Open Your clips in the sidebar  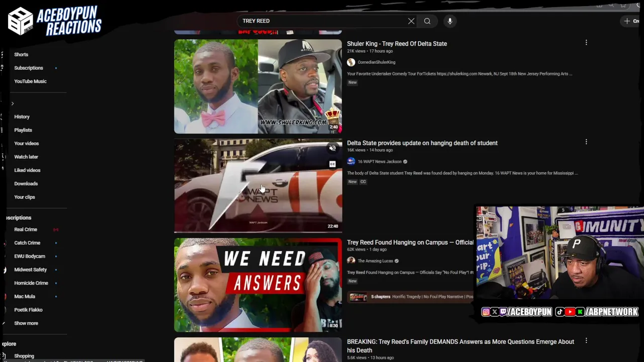[x=25, y=197]
